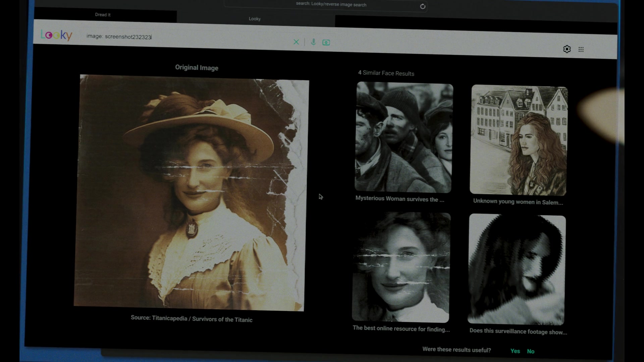Screen dimensions: 644x362
Task: Open the Mysterious Woman survives result thumbnail
Action: tap(404, 137)
